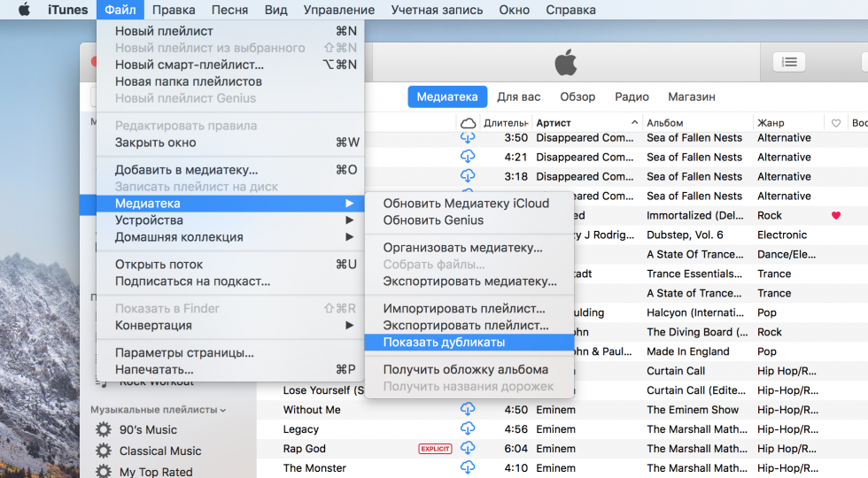The image size is (868, 478).
Task: Choose Подписаться на подкаст
Action: 230,281
